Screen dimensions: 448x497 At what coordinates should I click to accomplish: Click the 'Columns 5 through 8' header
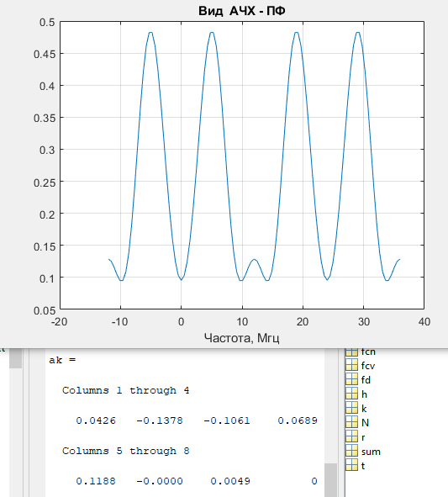(126, 451)
